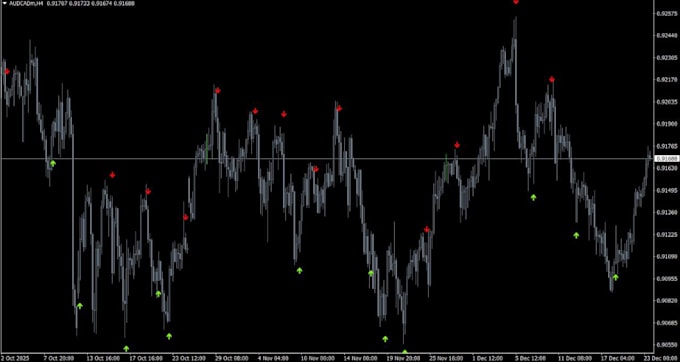Select the green buy arrow near 0.90955 by 10 Nov 00:00
The width and height of the screenshot is (680, 362).
click(x=299, y=271)
